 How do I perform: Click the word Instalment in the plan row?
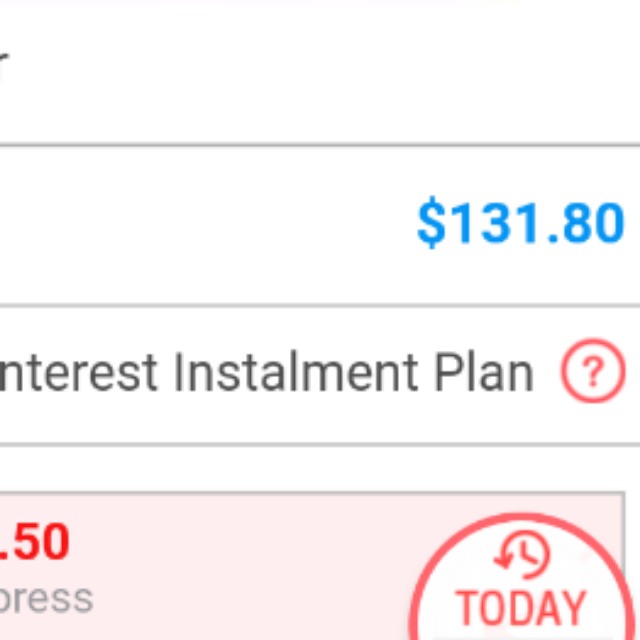tap(296, 373)
